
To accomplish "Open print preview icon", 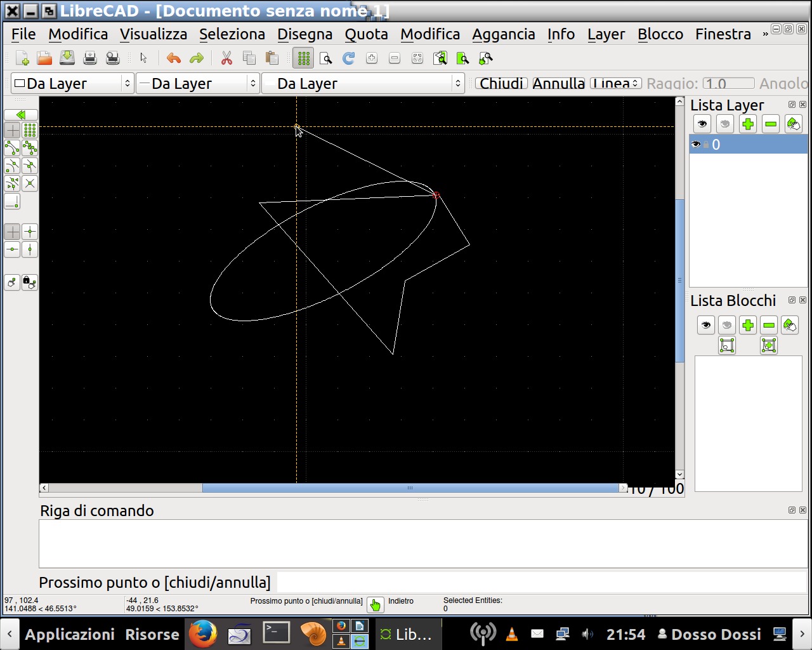I will click(113, 58).
